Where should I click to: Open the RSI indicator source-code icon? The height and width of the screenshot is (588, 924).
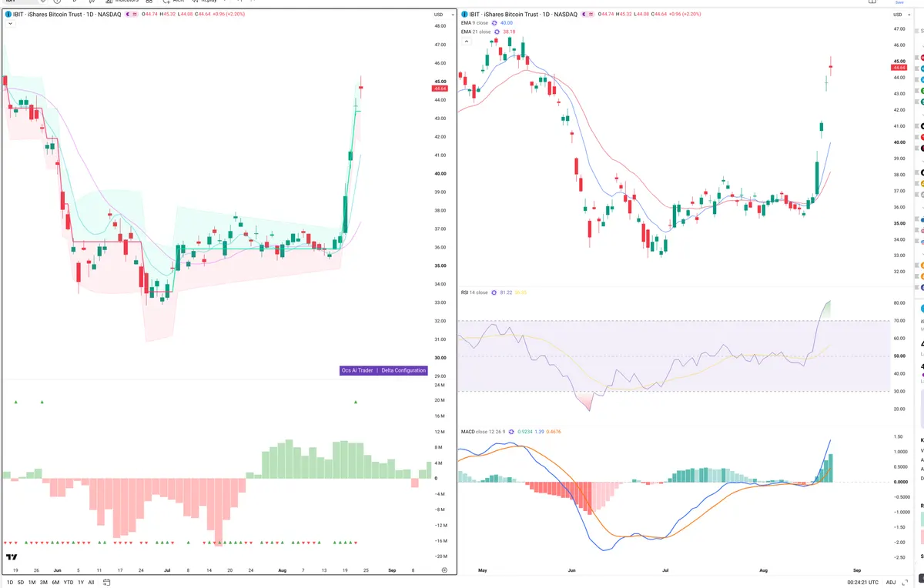tap(493, 292)
